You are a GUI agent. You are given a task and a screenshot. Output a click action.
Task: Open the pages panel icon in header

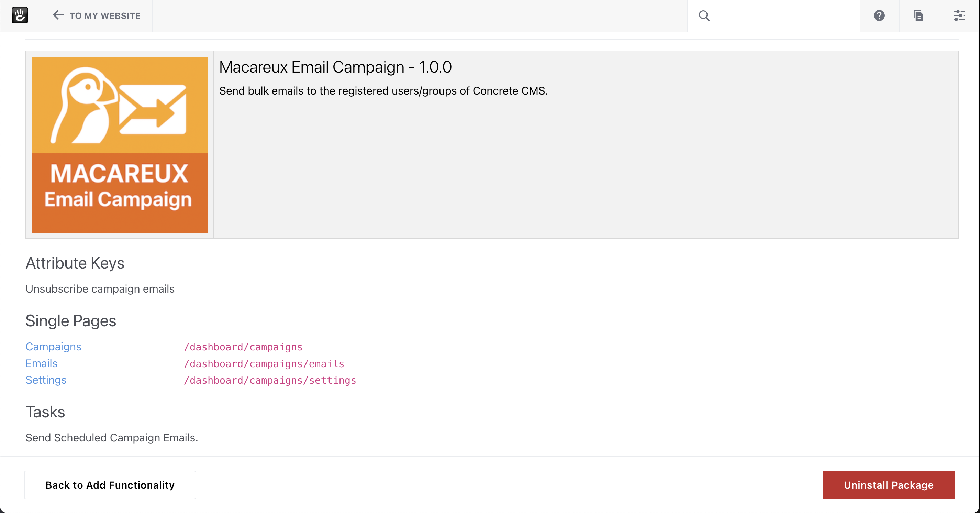coord(918,15)
